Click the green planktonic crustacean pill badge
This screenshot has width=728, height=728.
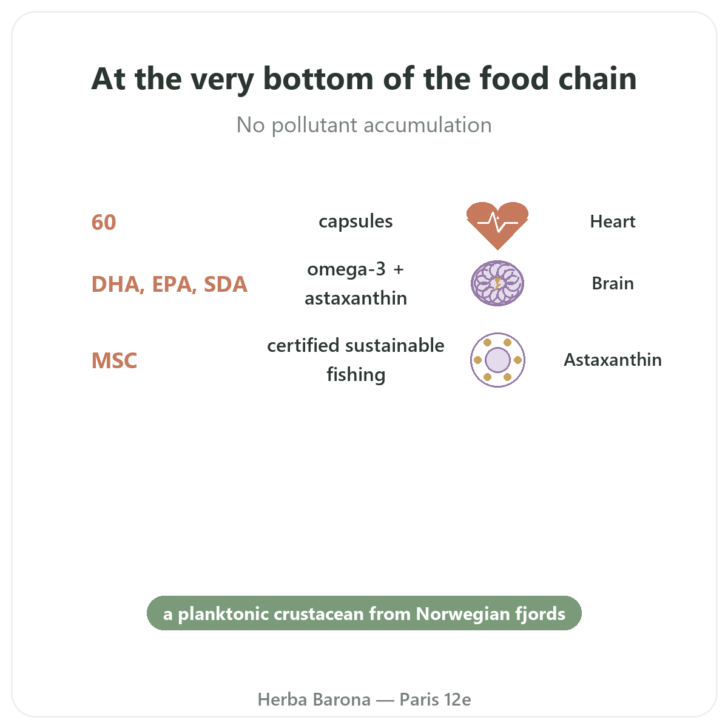point(364,613)
